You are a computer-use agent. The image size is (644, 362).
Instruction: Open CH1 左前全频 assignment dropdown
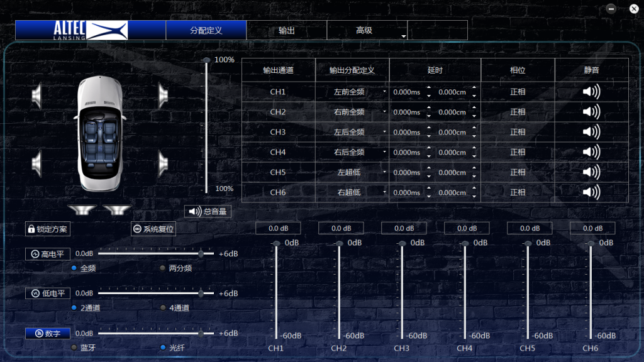[384, 92]
